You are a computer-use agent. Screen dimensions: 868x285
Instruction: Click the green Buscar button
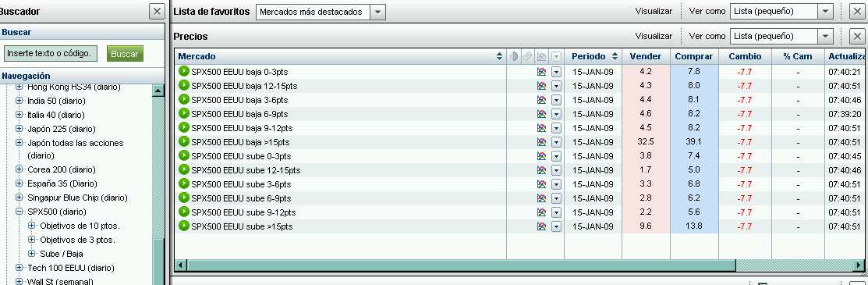(125, 54)
